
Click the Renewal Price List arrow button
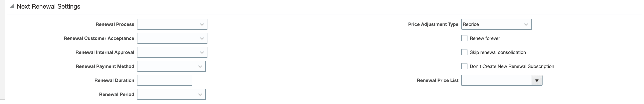tap(537, 80)
